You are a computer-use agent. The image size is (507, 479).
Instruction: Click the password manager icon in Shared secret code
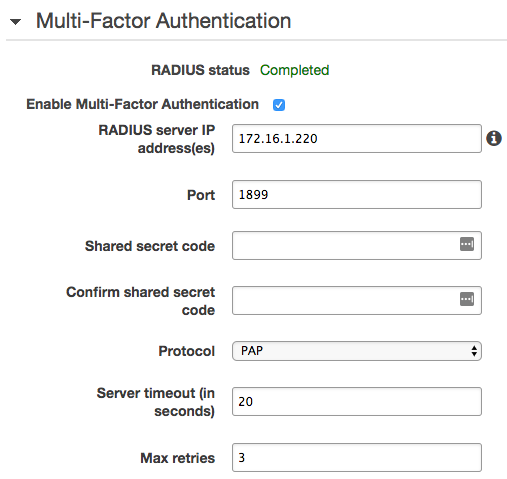coord(467,244)
